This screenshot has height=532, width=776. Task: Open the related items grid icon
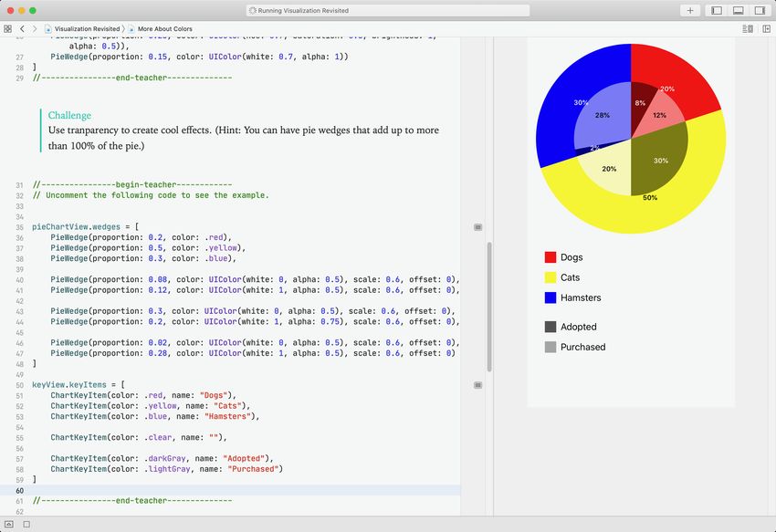7,28
